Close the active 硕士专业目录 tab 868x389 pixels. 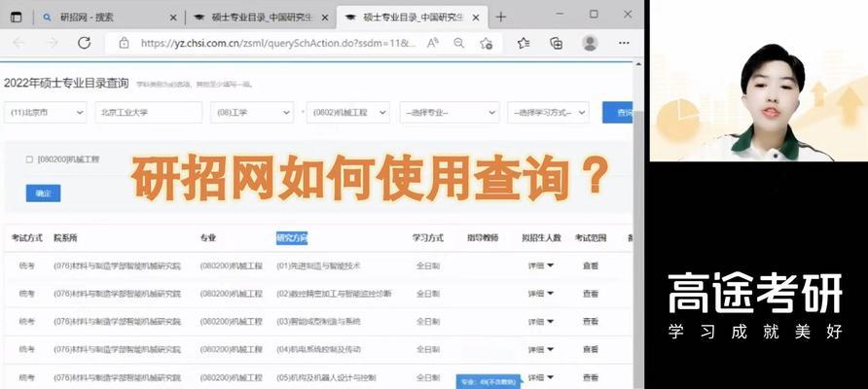pos(477,18)
